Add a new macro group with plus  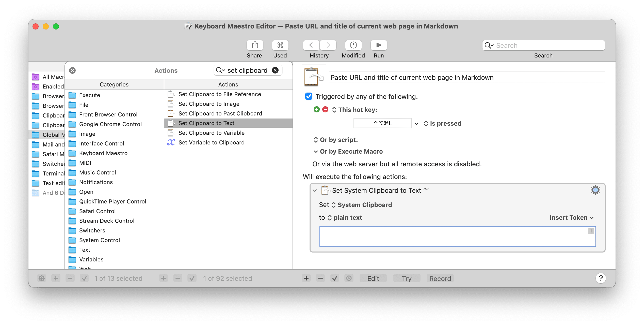[56, 278]
